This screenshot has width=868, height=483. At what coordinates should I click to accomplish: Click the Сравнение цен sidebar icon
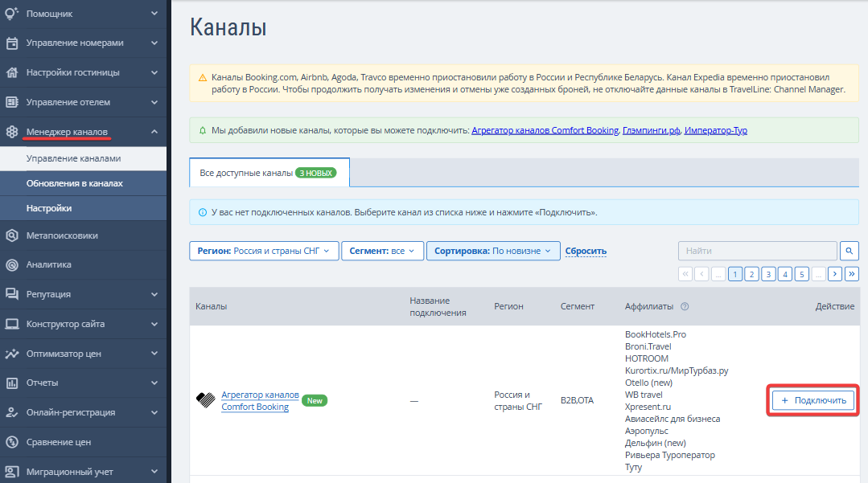11,442
